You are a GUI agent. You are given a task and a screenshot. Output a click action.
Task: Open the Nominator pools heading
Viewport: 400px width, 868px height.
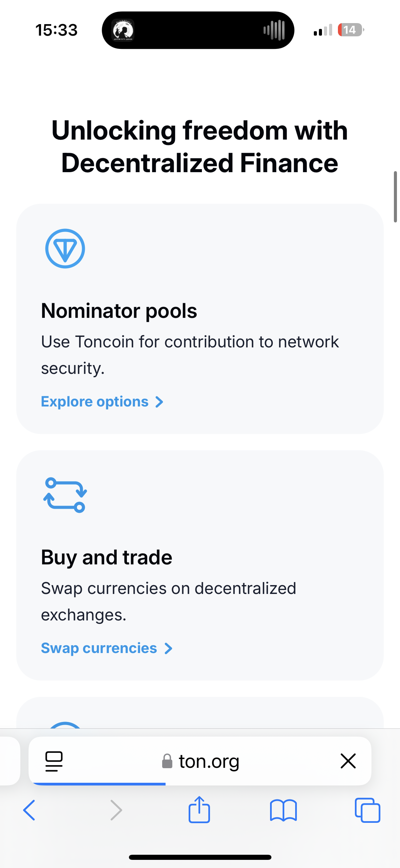pyautogui.click(x=119, y=311)
